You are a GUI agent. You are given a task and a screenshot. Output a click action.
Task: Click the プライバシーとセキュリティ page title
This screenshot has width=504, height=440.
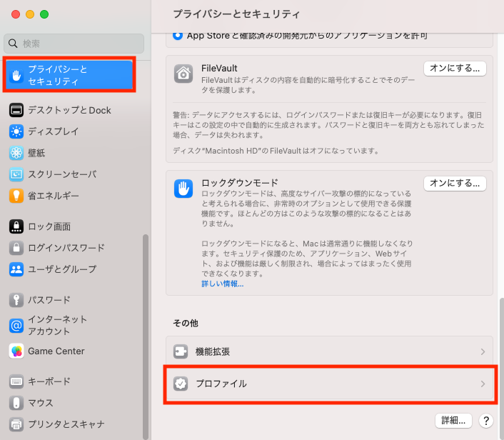tap(236, 14)
